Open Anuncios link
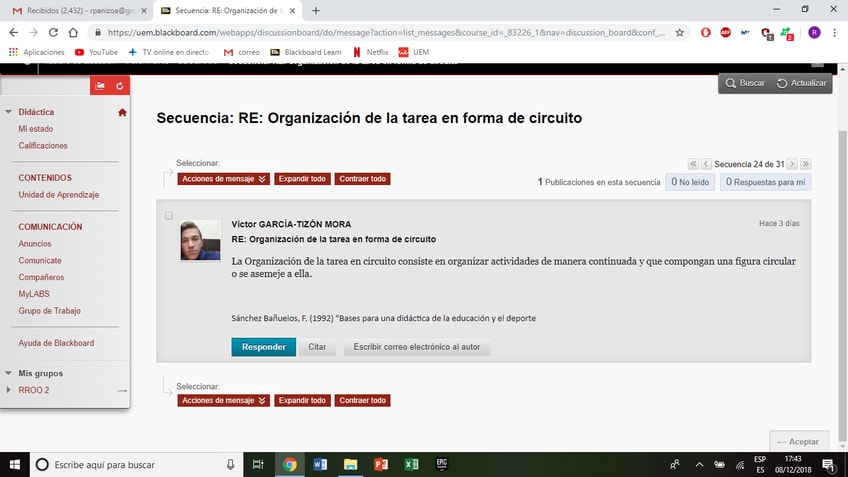 click(35, 244)
